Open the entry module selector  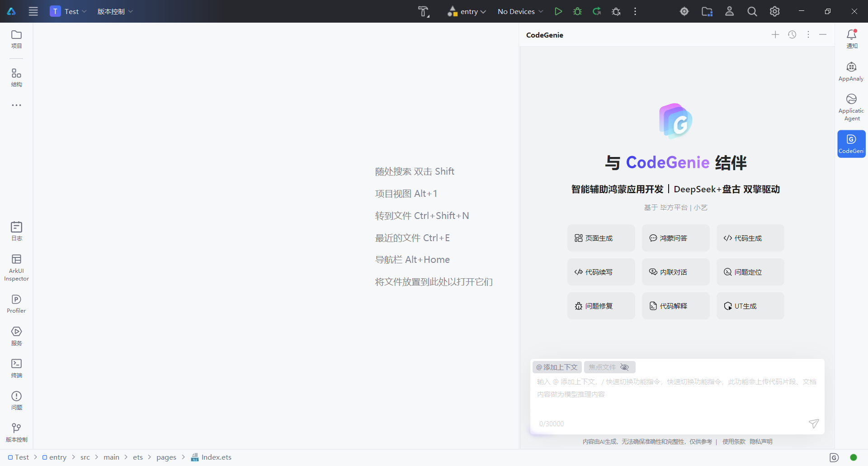467,11
